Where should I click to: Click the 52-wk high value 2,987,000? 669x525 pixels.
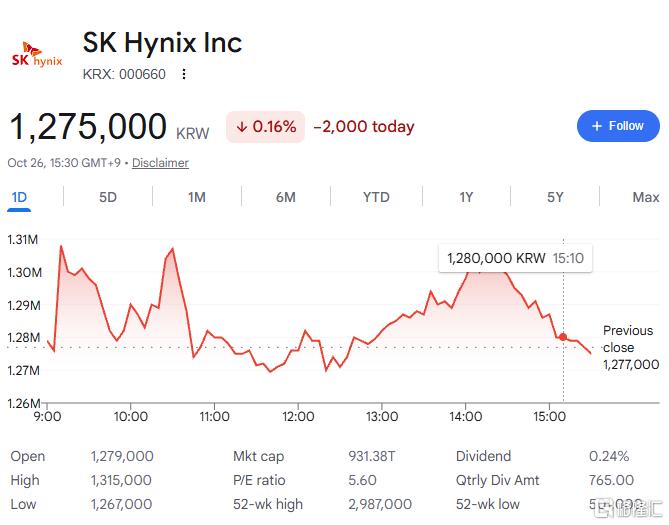pyautogui.click(x=380, y=504)
